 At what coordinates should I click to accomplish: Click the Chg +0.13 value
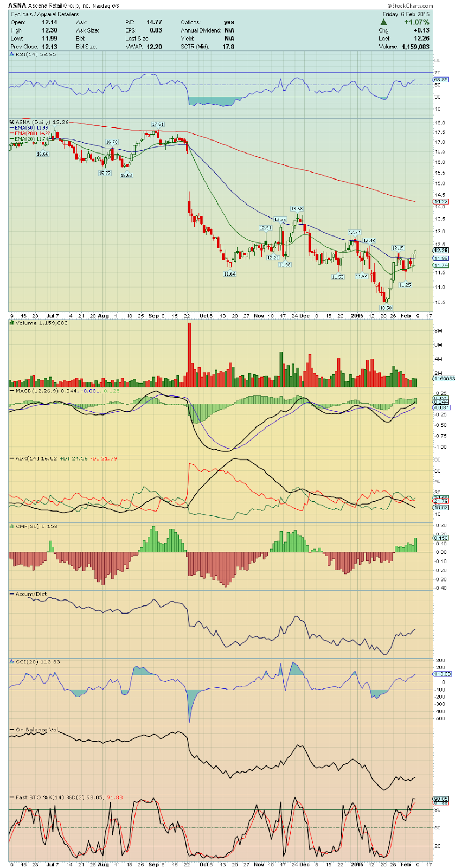pos(421,30)
